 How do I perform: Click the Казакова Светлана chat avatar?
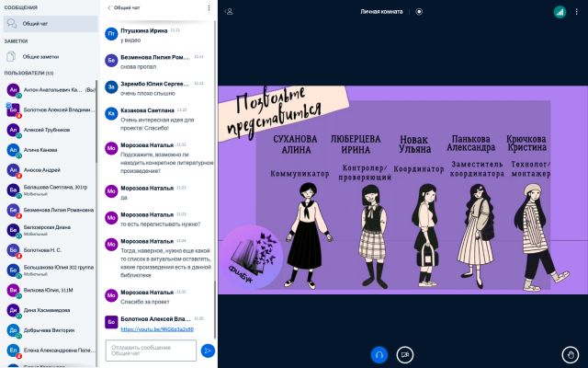point(111,113)
